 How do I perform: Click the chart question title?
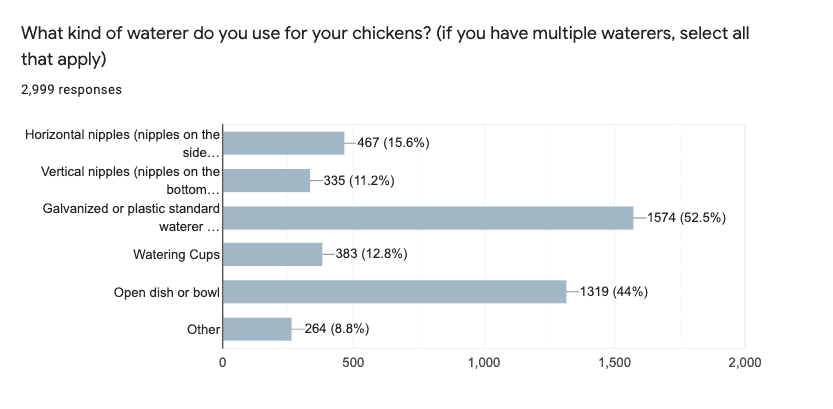pos(385,46)
